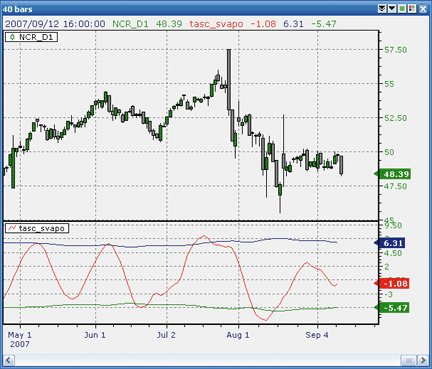Viewport: 432px width, 369px height.
Task: Open the four-color squares icon
Action: tap(412, 9)
